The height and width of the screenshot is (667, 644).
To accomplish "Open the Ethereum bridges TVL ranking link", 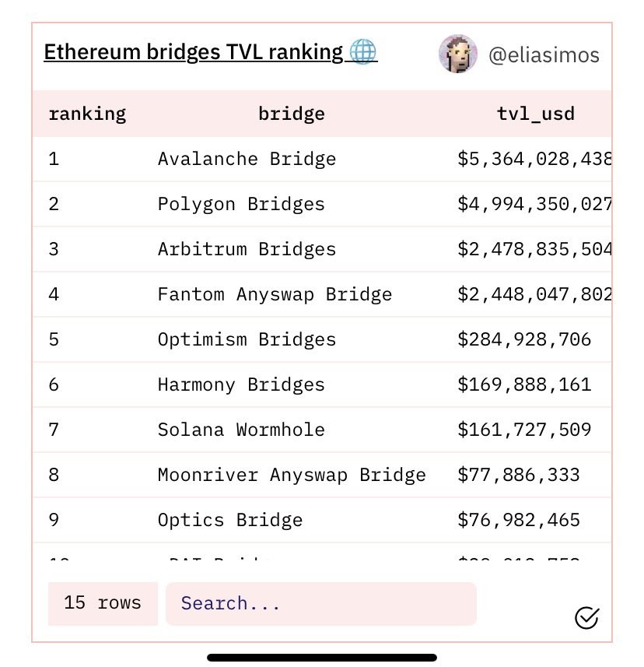I will point(193,52).
